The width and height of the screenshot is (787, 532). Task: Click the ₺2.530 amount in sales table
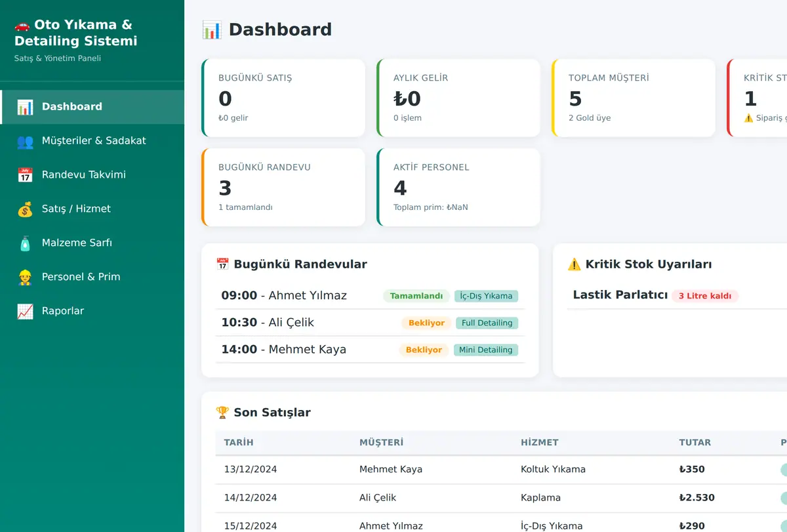point(697,498)
